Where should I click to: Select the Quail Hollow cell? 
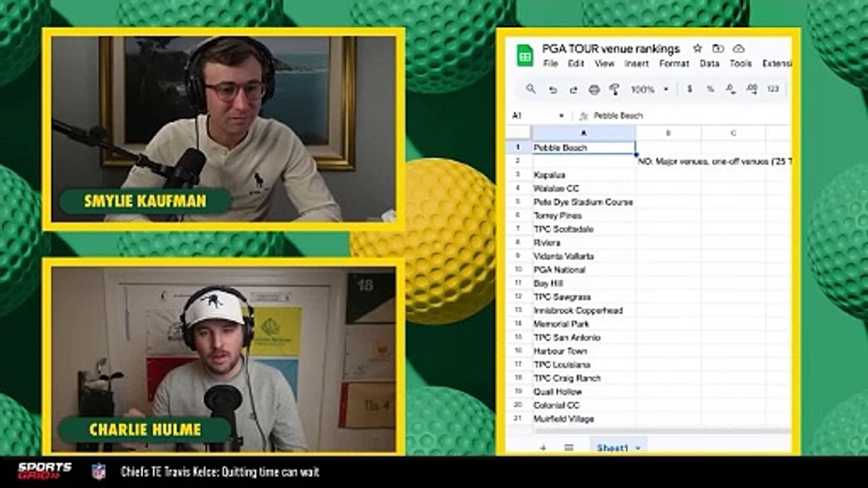point(584,392)
